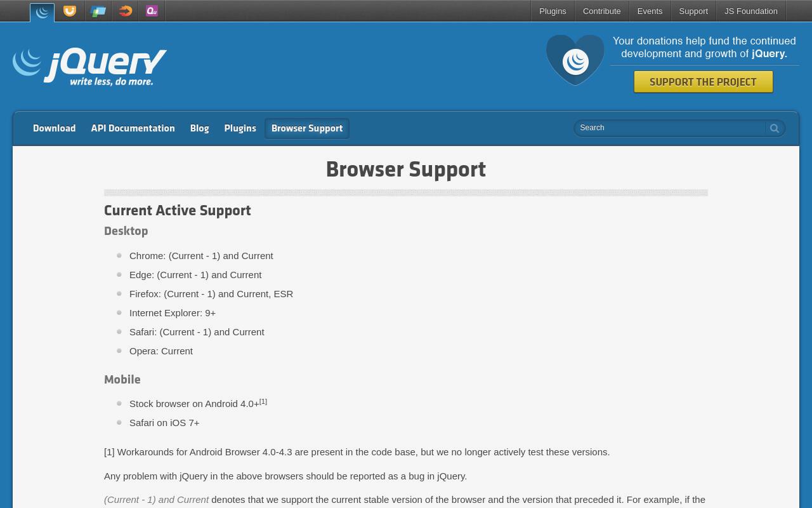Open the jQuery Mobile project icon

[98, 11]
